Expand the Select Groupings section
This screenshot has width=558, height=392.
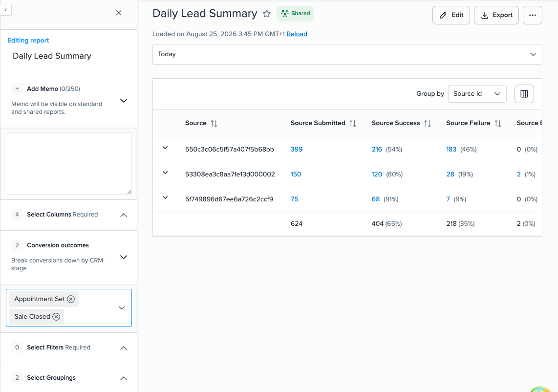coord(124,378)
